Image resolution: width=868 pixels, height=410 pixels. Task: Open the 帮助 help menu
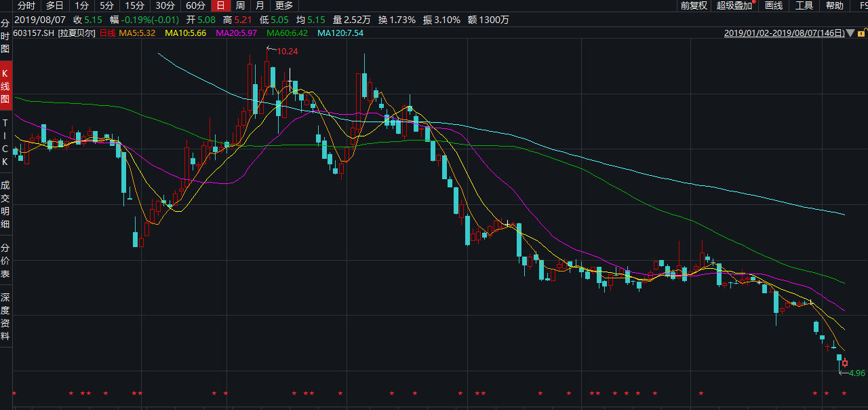coord(835,5)
